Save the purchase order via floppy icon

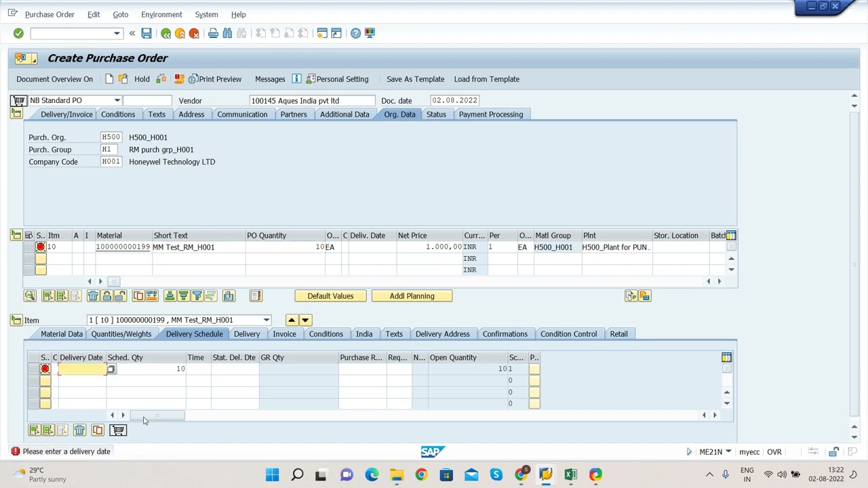coord(146,33)
